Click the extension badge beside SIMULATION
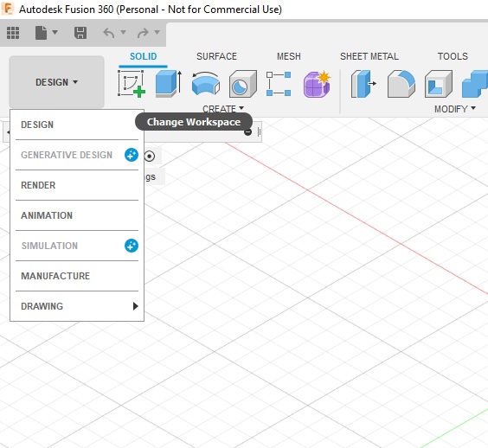 click(132, 246)
